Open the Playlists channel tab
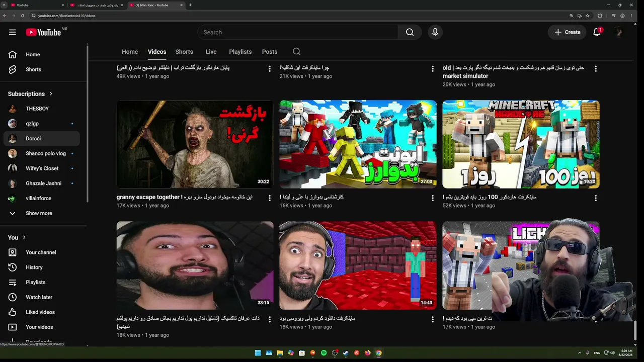Viewport: 644px width, 362px height. 240,52
